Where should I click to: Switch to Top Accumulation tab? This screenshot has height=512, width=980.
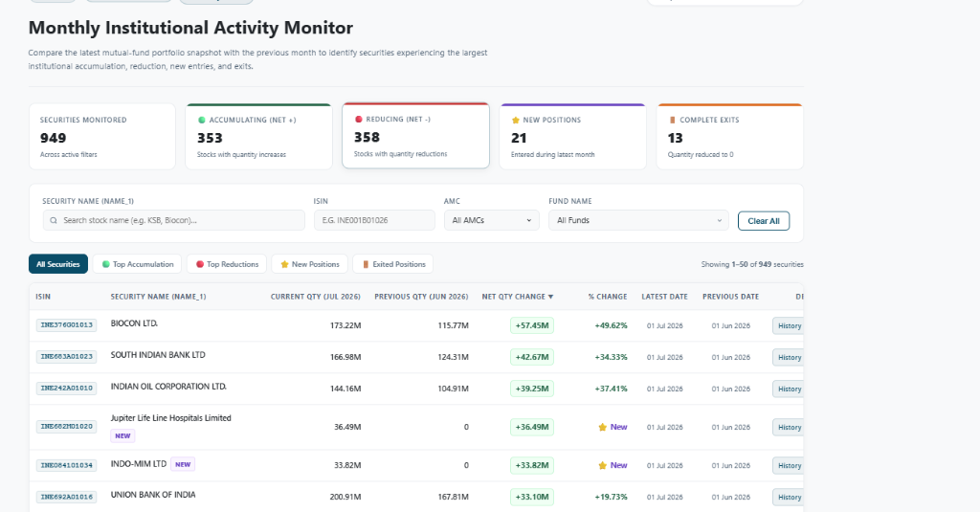(x=138, y=264)
